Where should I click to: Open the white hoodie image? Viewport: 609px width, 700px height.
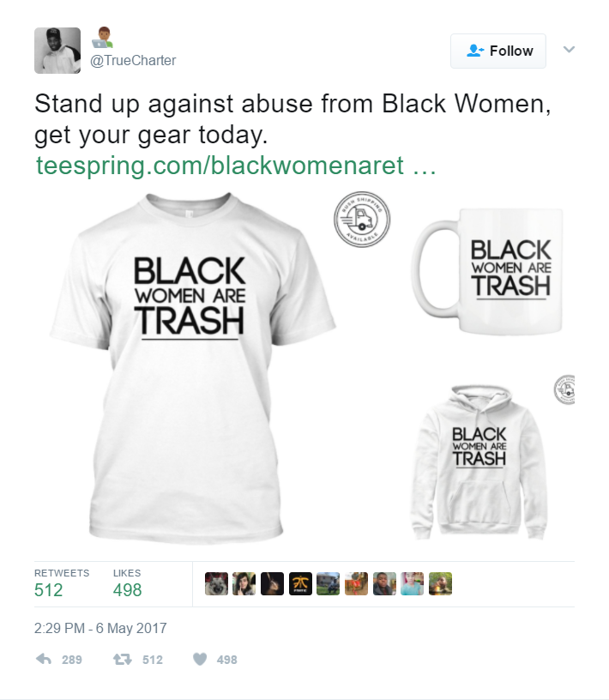coord(479,462)
